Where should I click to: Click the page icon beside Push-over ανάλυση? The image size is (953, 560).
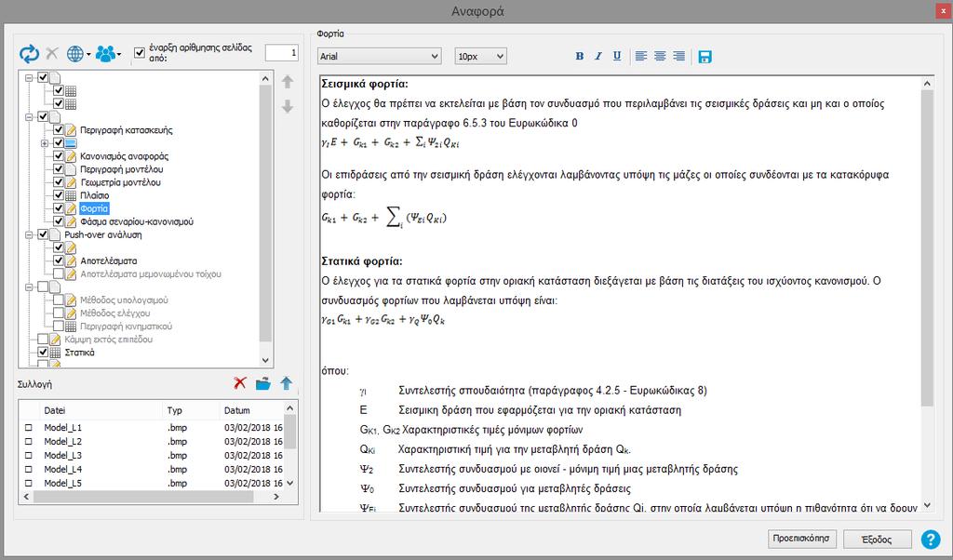[x=55, y=234]
